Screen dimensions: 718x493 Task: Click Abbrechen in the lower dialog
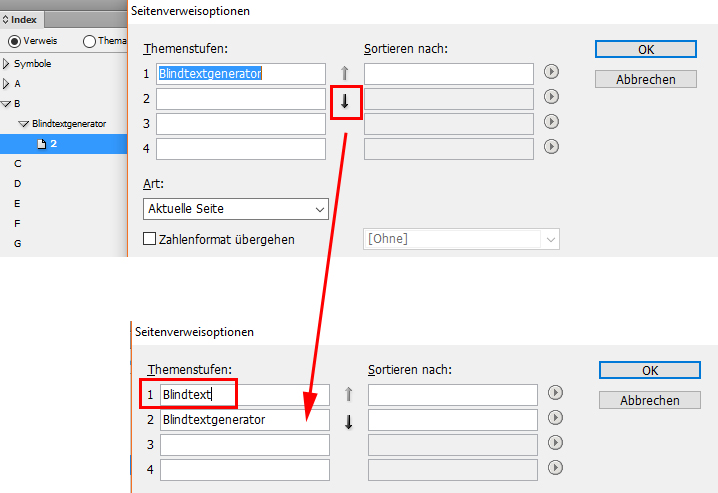pos(649,400)
